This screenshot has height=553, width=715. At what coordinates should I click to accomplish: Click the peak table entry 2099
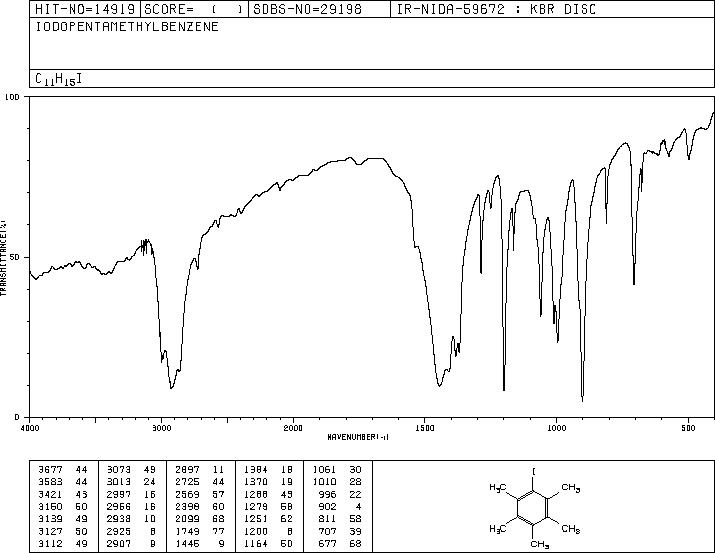[x=187, y=519]
